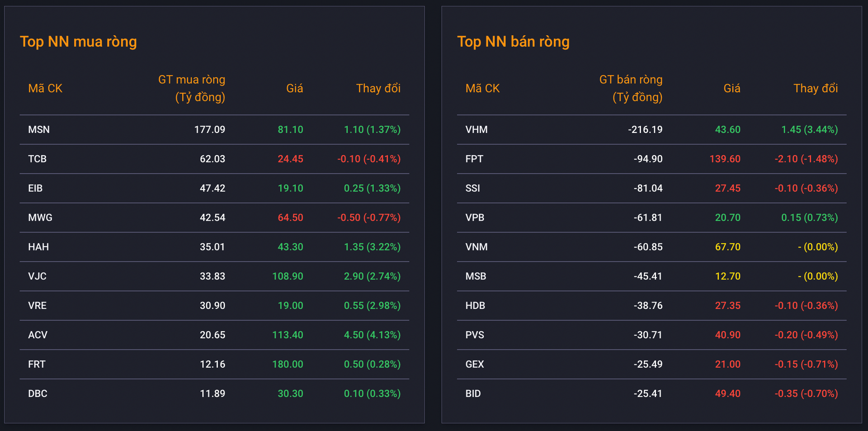This screenshot has height=431, width=868.
Task: Select the ACV stock row
Action: point(214,335)
